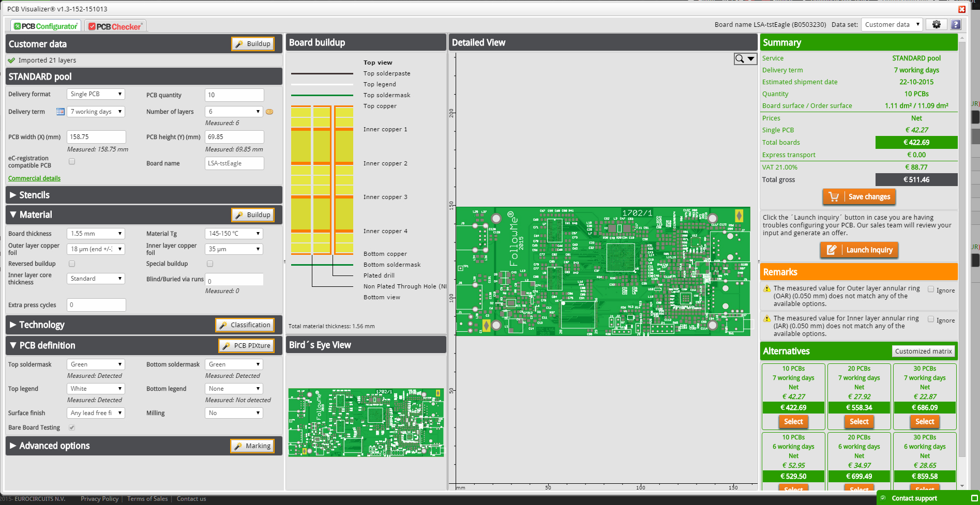
Task: Open the settings gear icon near Data set
Action: (x=936, y=24)
